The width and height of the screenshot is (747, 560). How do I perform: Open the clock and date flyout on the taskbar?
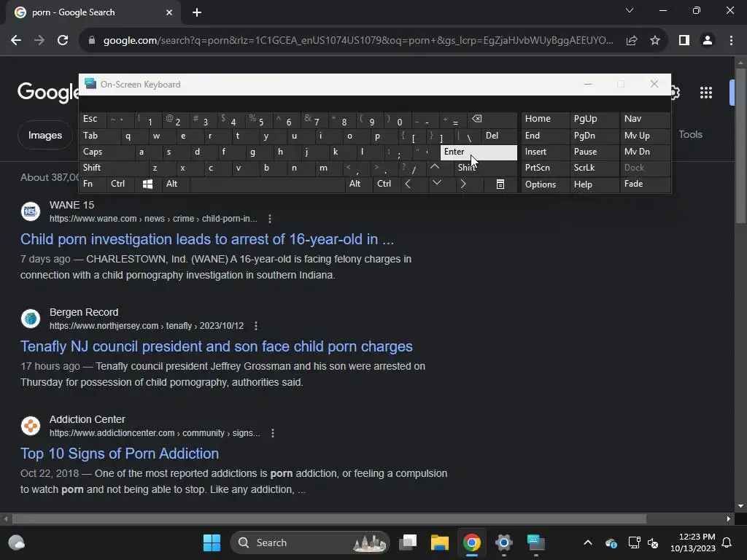[693, 542]
